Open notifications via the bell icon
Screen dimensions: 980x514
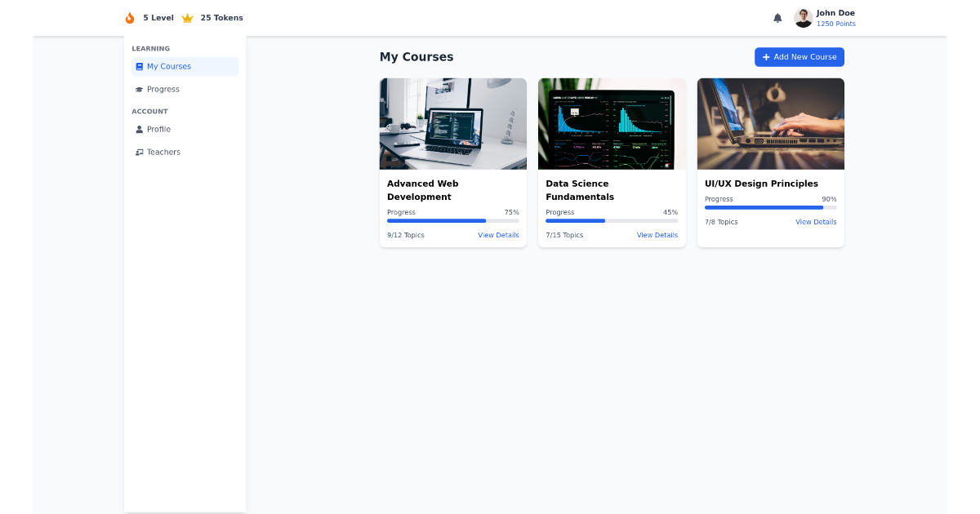[x=777, y=17]
